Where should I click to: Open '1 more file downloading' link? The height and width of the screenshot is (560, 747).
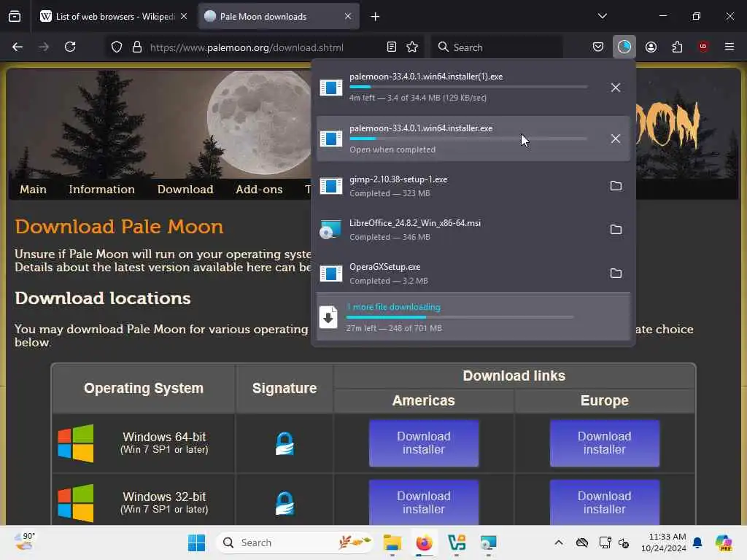tap(394, 307)
